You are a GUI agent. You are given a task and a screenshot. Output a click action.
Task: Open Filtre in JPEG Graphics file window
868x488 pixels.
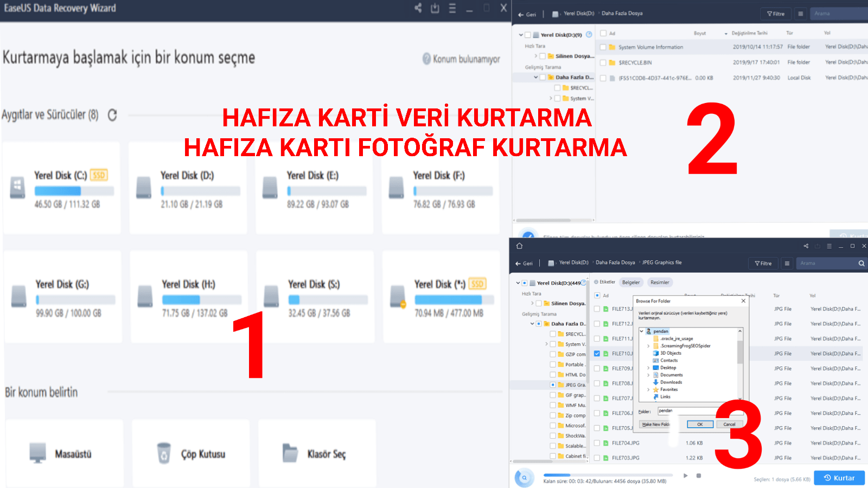tap(763, 264)
